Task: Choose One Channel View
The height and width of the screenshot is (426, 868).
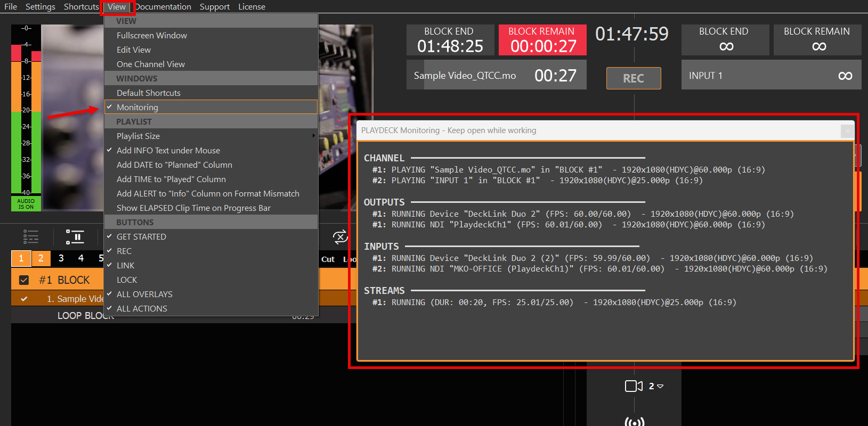Action: pos(211,64)
